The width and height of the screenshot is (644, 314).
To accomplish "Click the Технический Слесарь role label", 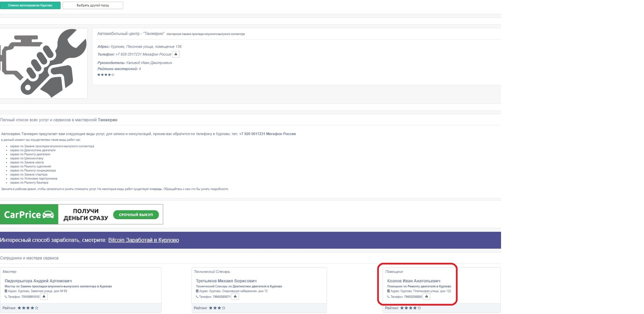I will 212,272.
